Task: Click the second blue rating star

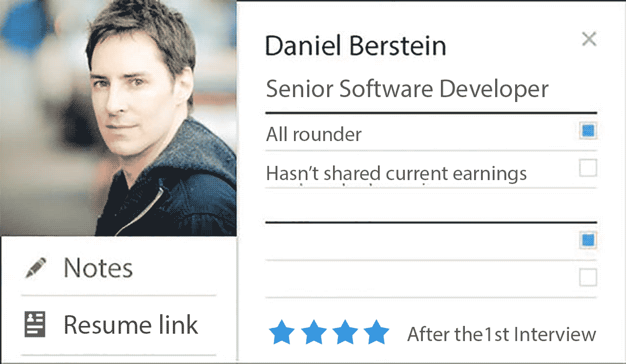Action: click(313, 334)
